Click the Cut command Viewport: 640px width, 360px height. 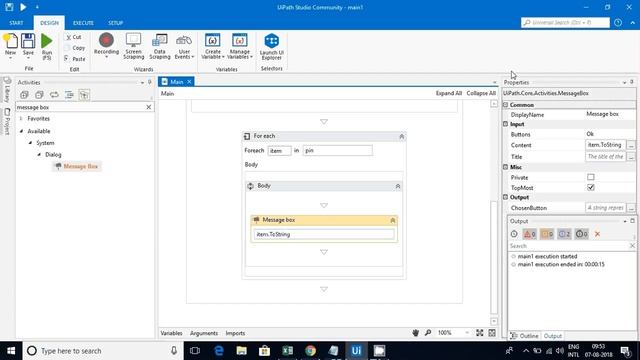point(74,37)
